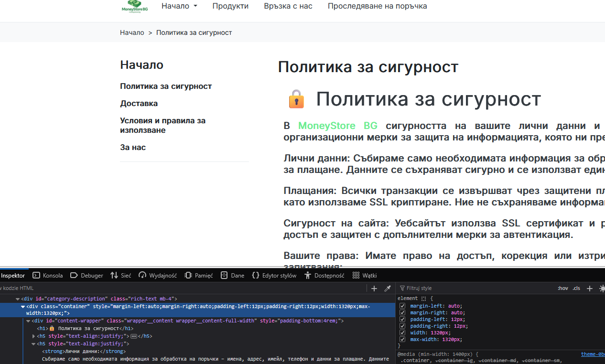This screenshot has width=605, height=364.
Task: Open the Konsola panel in devtools
Action: [48, 275]
